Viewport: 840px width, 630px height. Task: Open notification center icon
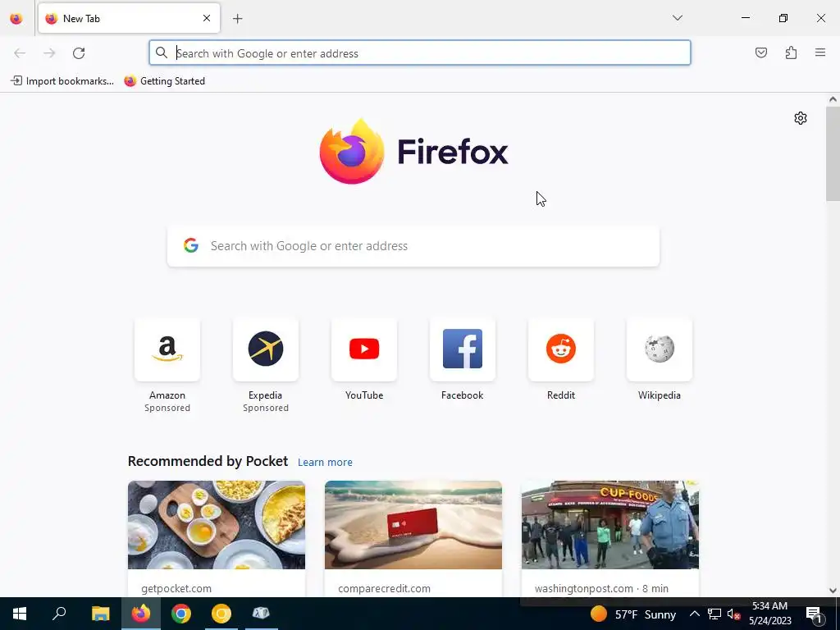[813, 614]
